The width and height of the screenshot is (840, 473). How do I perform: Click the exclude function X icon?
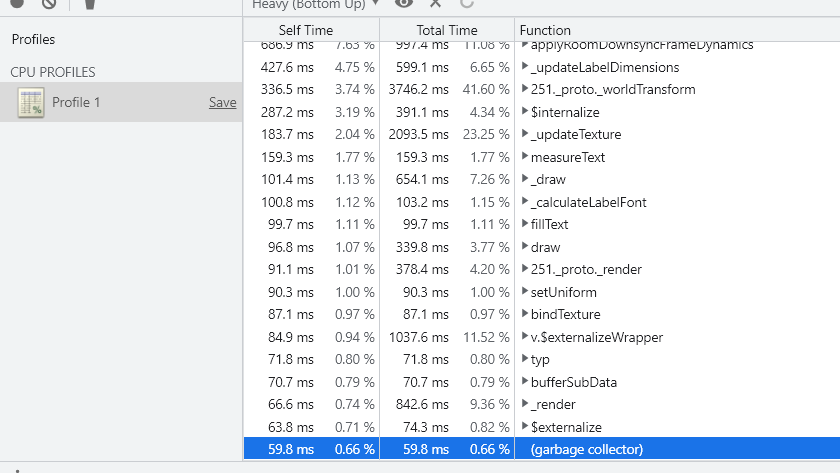[435, 4]
